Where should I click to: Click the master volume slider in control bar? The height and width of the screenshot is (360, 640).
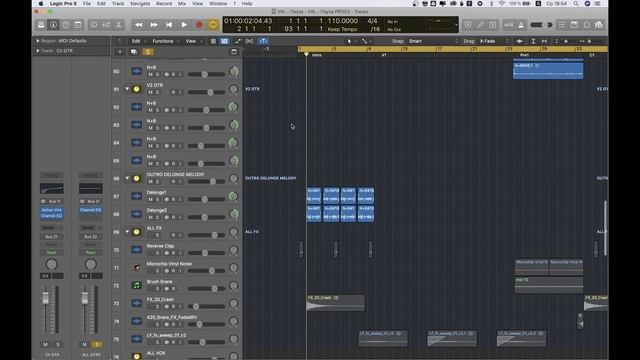[x=541, y=25]
